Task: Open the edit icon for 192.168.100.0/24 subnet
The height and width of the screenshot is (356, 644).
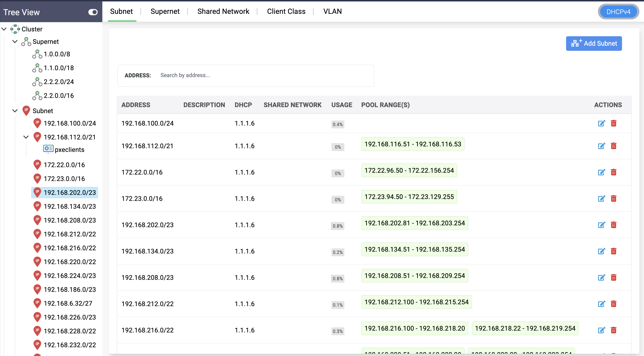Action: tap(602, 123)
